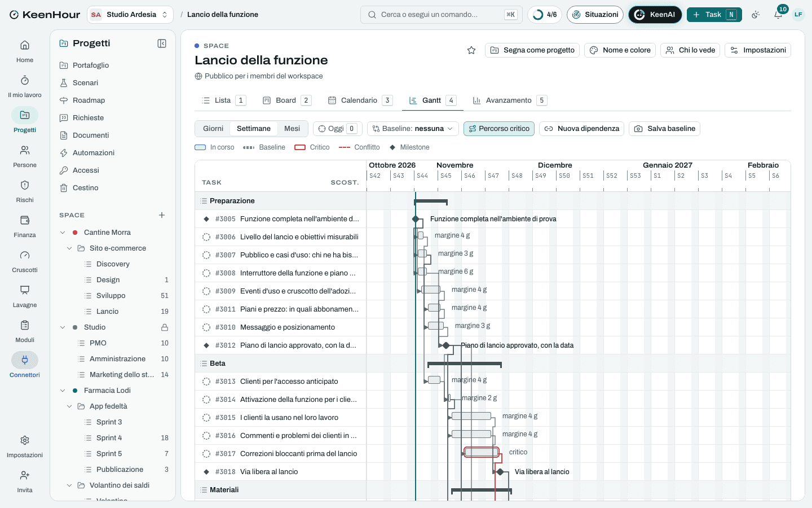The height and width of the screenshot is (508, 812).
Task: Open the notifications bell
Action: coord(778,15)
